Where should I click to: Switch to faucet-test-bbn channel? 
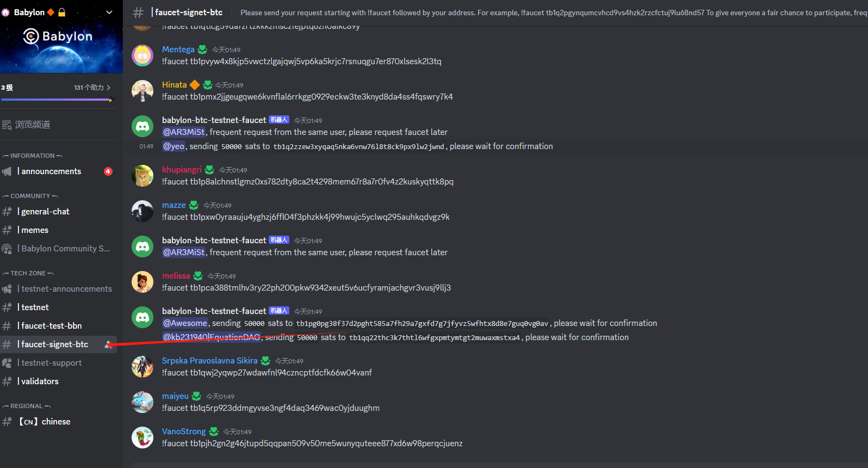pos(59,326)
